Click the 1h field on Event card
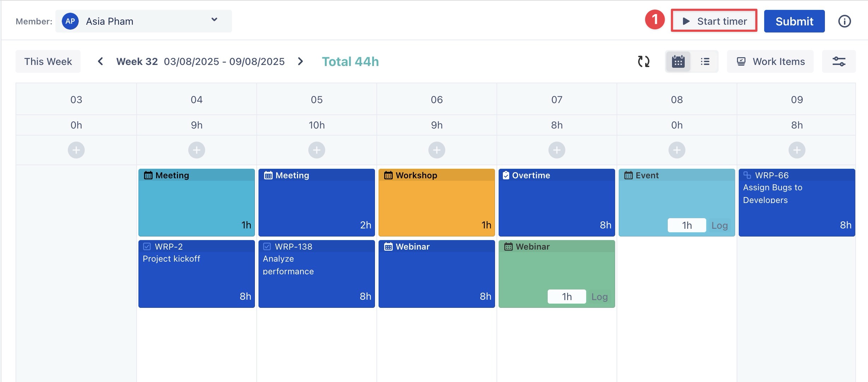The width and height of the screenshot is (868, 382). click(x=686, y=225)
